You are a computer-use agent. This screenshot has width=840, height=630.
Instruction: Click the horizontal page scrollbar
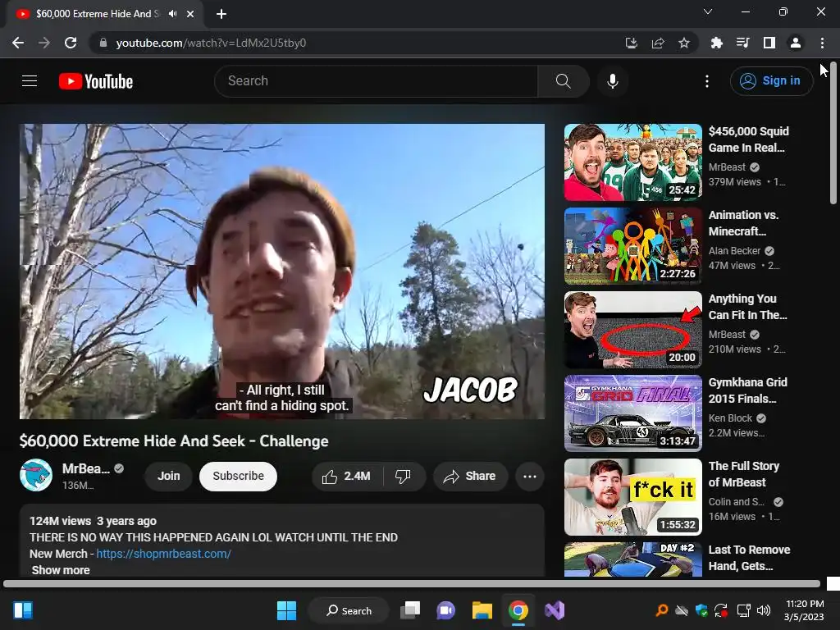point(412,583)
